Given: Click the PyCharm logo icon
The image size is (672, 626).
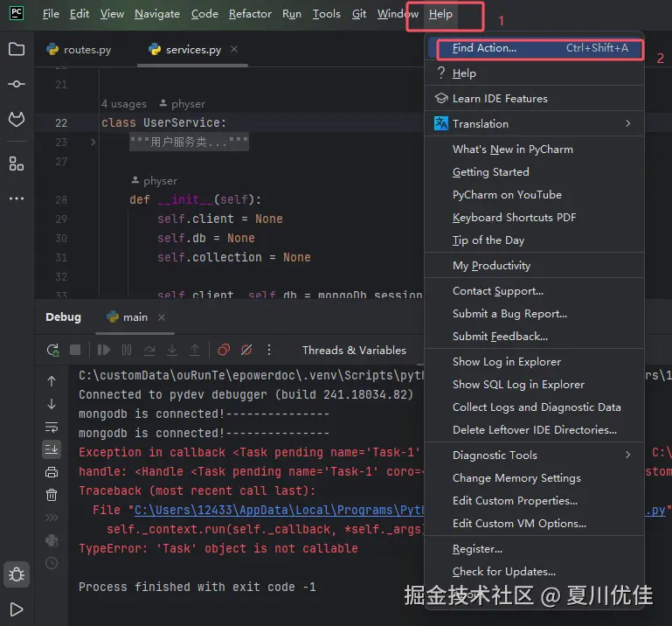Looking at the screenshot, I should coord(17,13).
